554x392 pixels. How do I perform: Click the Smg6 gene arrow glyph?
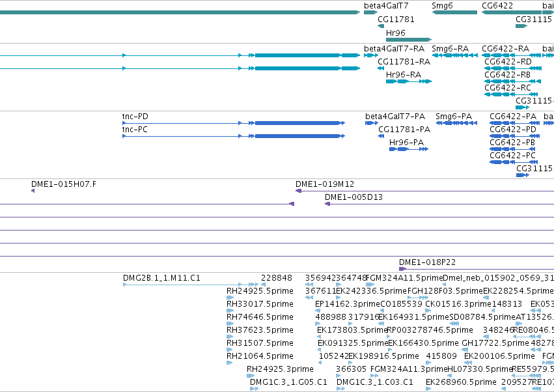coord(454,12)
